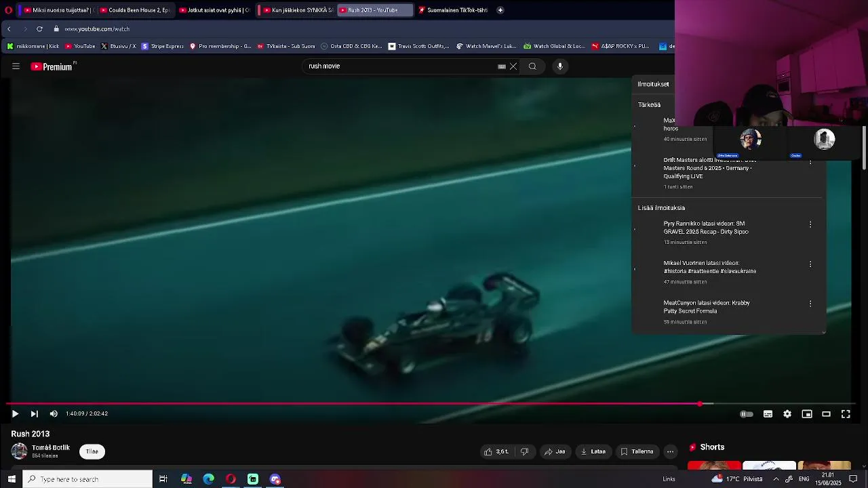This screenshot has height=488, width=868.
Task: Download the video with Lataa button
Action: (593, 451)
